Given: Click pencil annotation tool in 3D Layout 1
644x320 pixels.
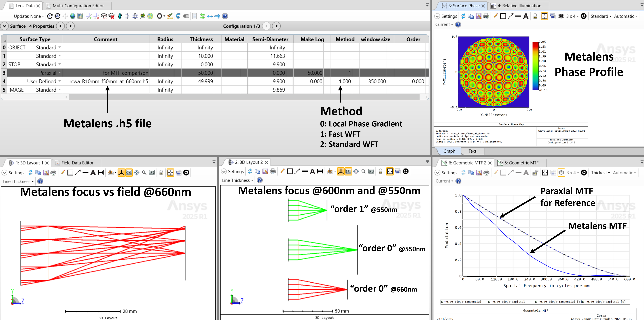Looking at the screenshot, I should (x=63, y=173).
